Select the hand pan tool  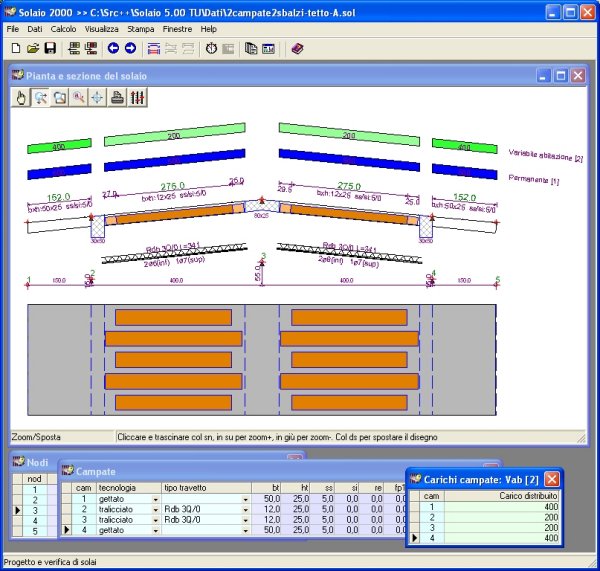21,98
